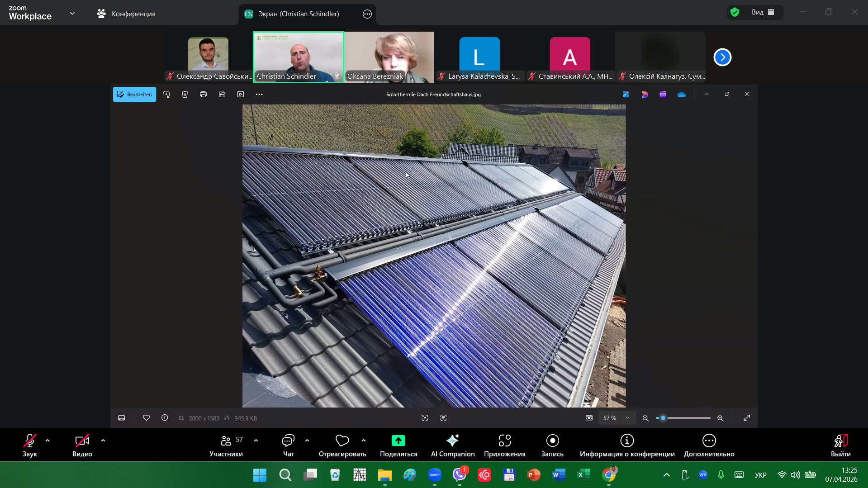This screenshot has height=488, width=868.
Task: Click the AI Companion icon
Action: pos(452,441)
